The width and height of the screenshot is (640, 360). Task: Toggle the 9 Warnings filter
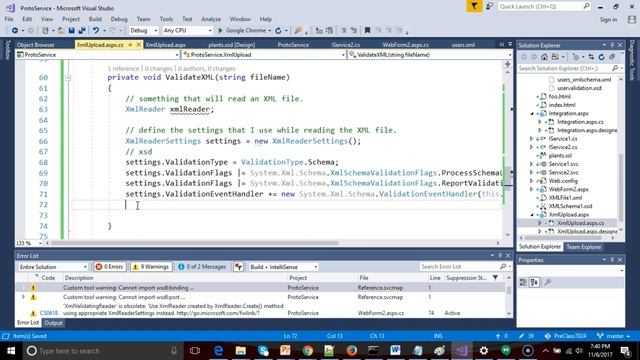point(150,267)
